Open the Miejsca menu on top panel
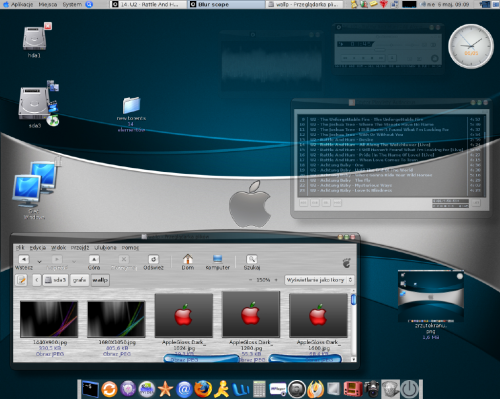Viewport: 500px width, 399px height. 48,4
